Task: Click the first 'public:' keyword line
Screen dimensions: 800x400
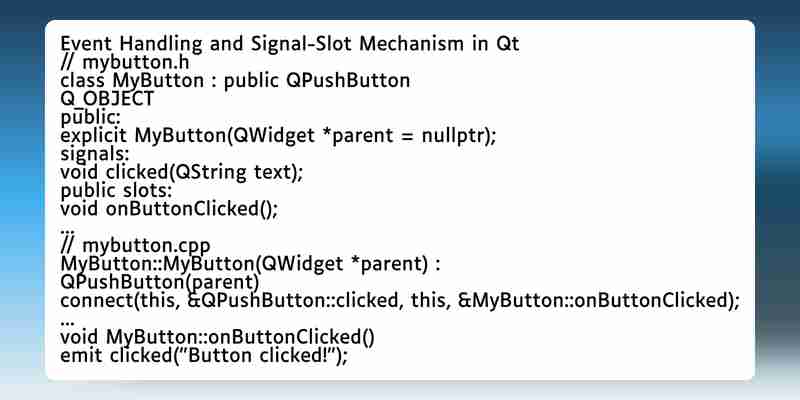Action: (x=90, y=118)
